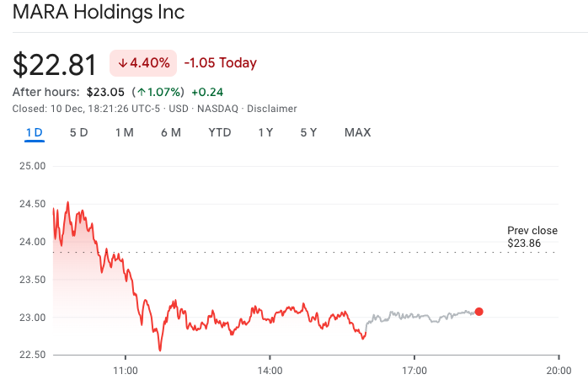Click the red current-price dot on chart
The height and width of the screenshot is (385, 588).
(x=479, y=312)
